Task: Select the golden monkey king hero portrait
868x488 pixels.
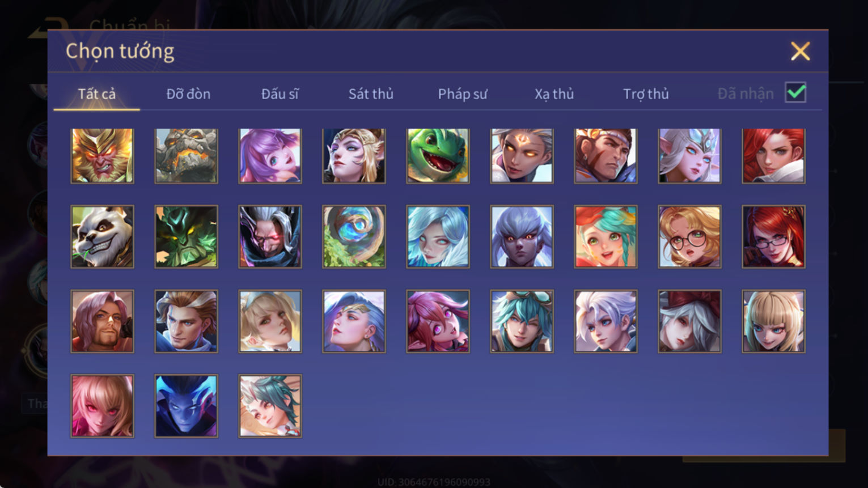Action: (102, 156)
